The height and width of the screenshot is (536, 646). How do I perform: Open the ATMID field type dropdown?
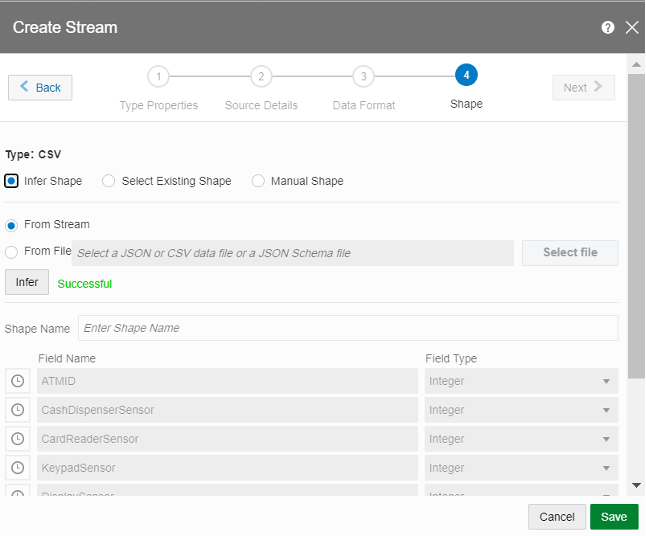520,381
